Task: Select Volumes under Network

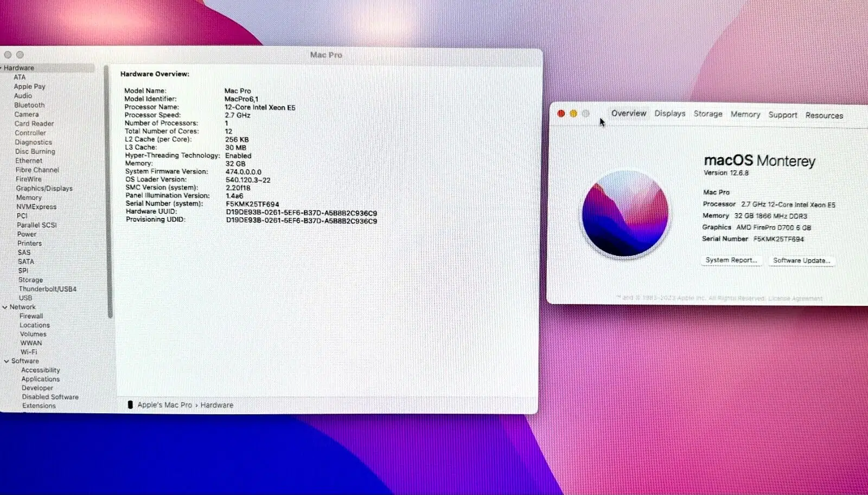Action: click(x=33, y=334)
